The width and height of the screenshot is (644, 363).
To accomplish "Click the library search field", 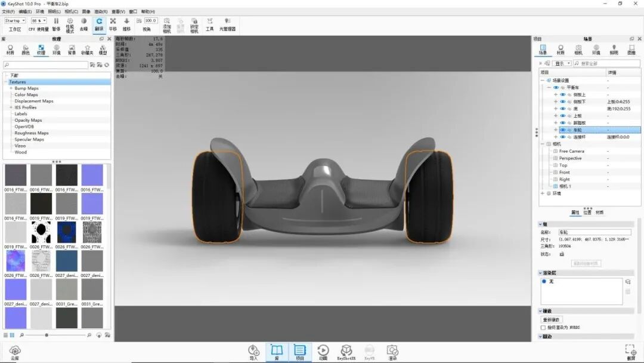I will [45, 65].
